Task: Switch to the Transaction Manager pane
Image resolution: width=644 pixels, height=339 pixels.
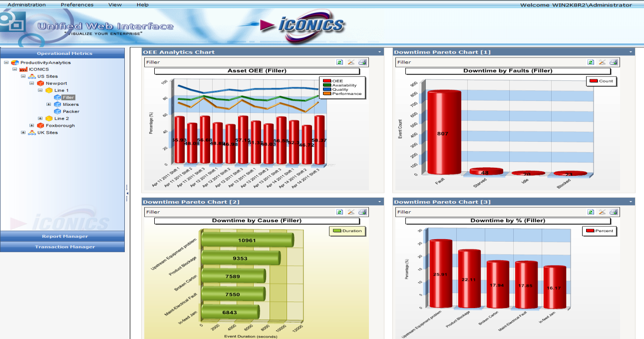Action: click(x=62, y=247)
